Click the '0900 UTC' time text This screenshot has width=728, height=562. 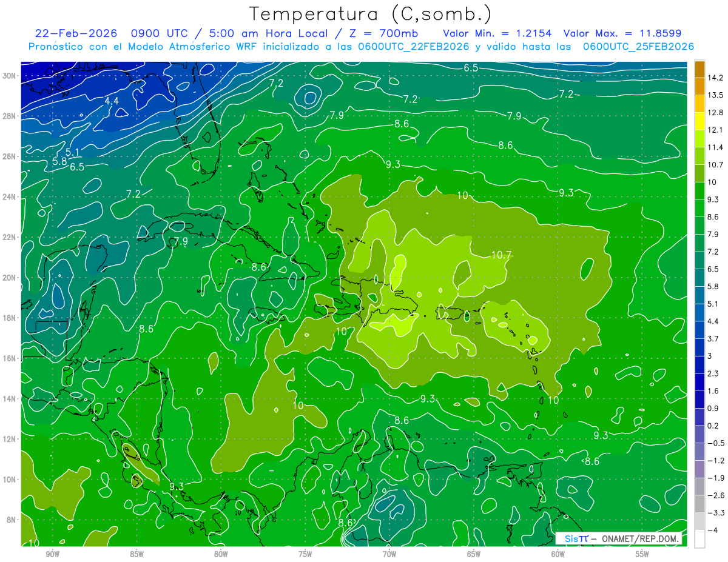[158, 33]
